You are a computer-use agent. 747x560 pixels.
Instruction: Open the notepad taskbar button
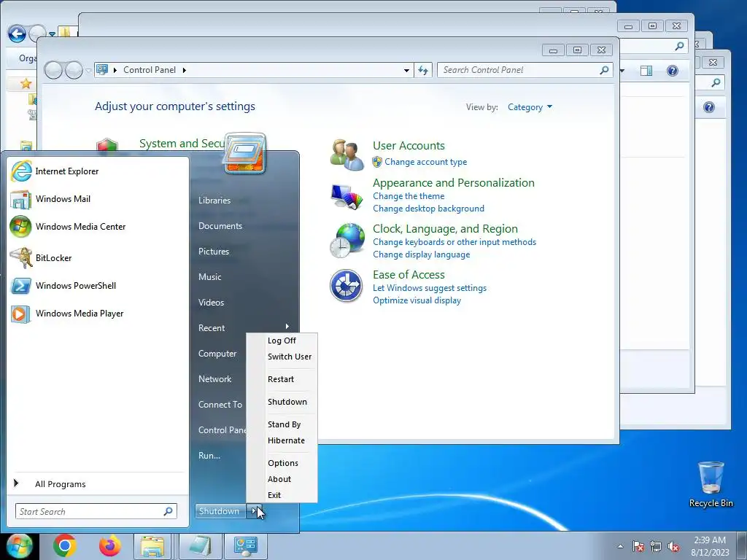tap(200, 545)
